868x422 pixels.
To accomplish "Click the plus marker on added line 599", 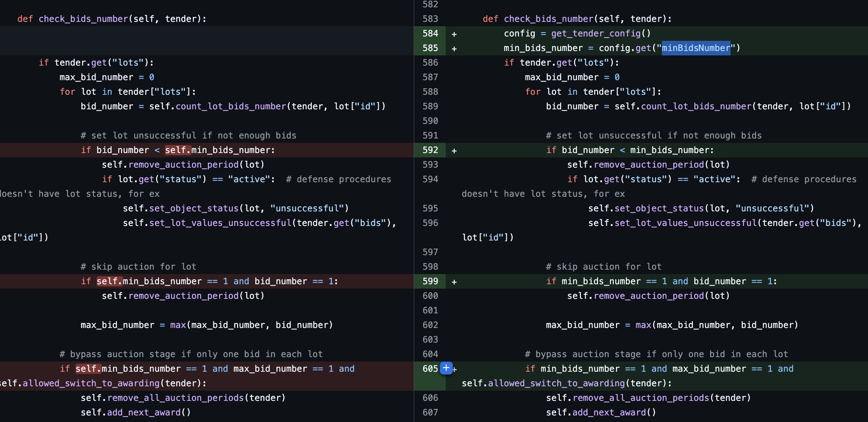I will [x=454, y=282].
